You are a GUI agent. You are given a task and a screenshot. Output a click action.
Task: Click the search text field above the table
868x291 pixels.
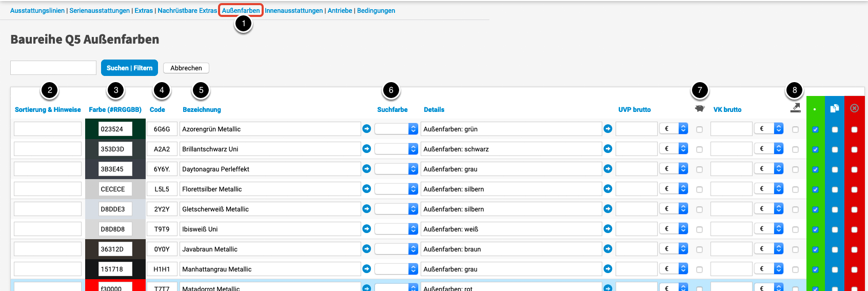point(53,68)
